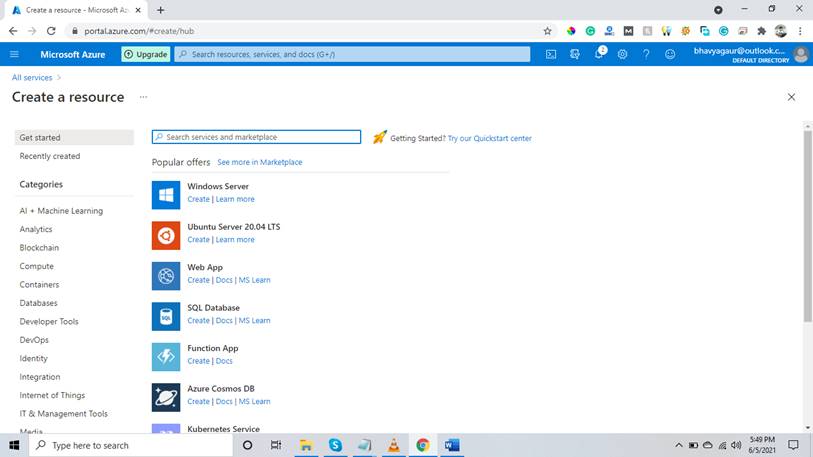Click the SQL Database tile icon

(x=166, y=316)
